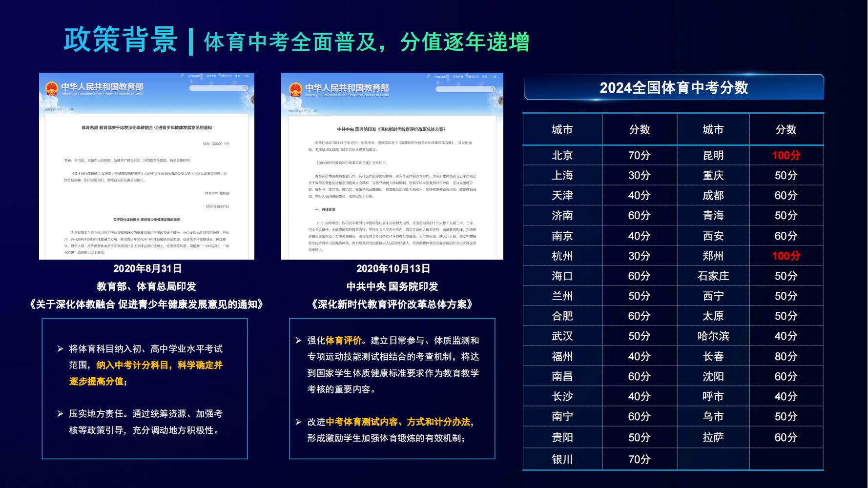Click the search box in the right webpage screenshot

pyautogui.click(x=466, y=89)
